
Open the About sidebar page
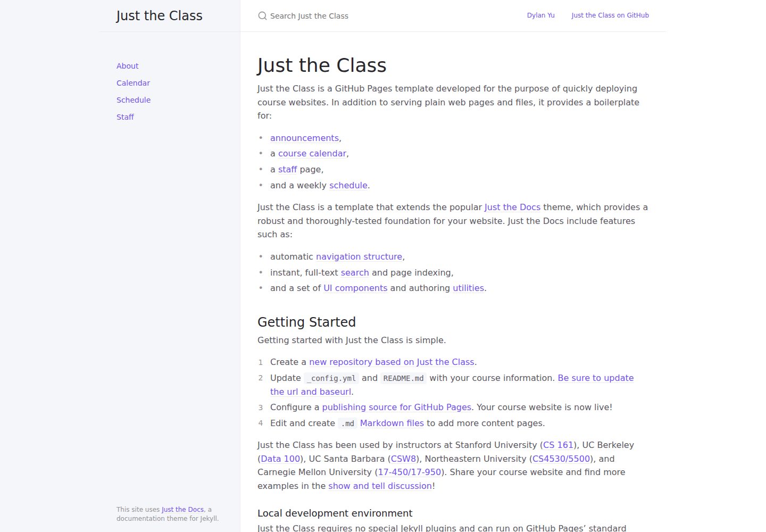tap(128, 66)
